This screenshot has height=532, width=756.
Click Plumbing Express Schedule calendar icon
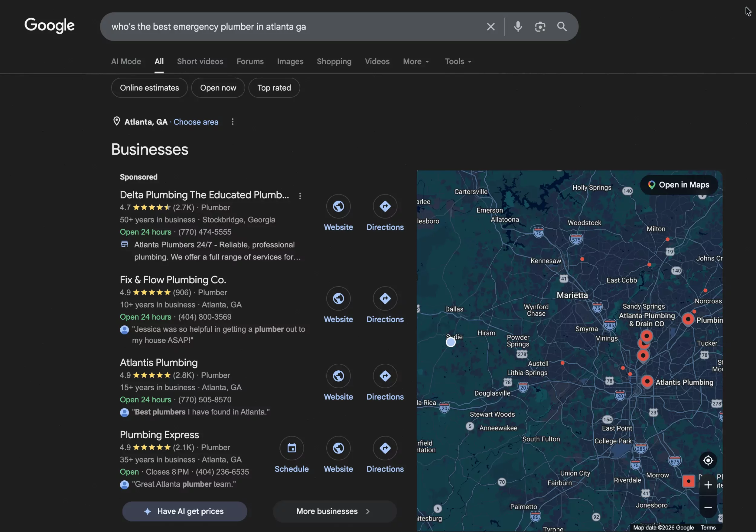tap(292, 448)
